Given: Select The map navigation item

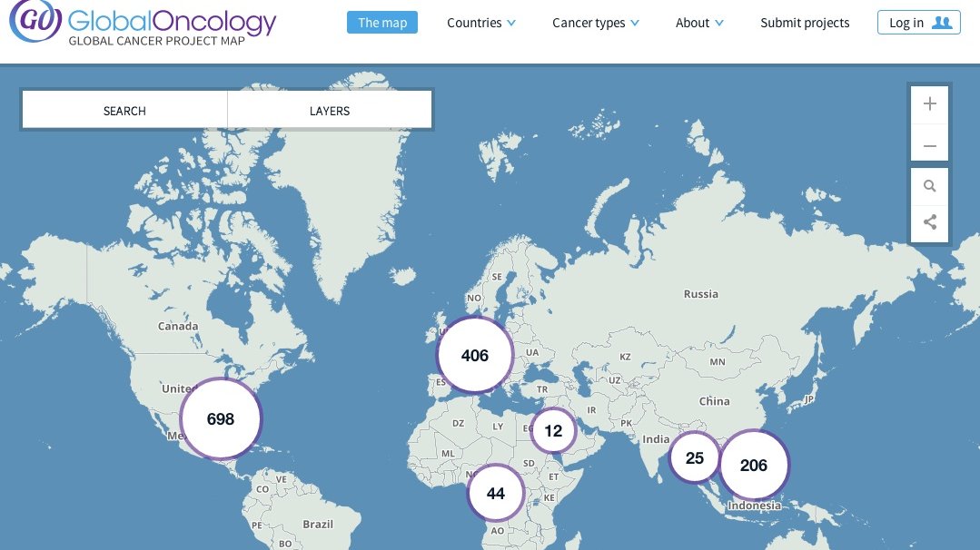Looking at the screenshot, I should (381, 23).
